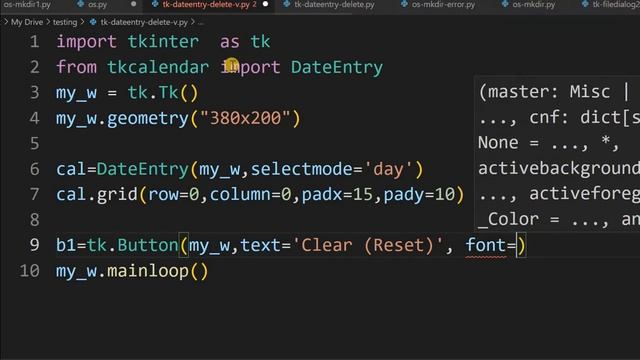Click Python icon on tk-filedialog tab
This screenshot has height=360, width=640.
point(585,4)
